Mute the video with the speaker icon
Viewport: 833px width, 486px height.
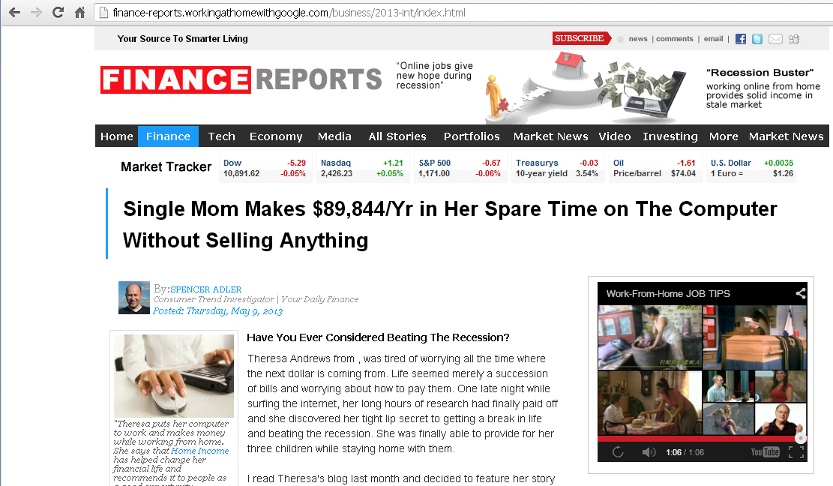[x=648, y=452]
